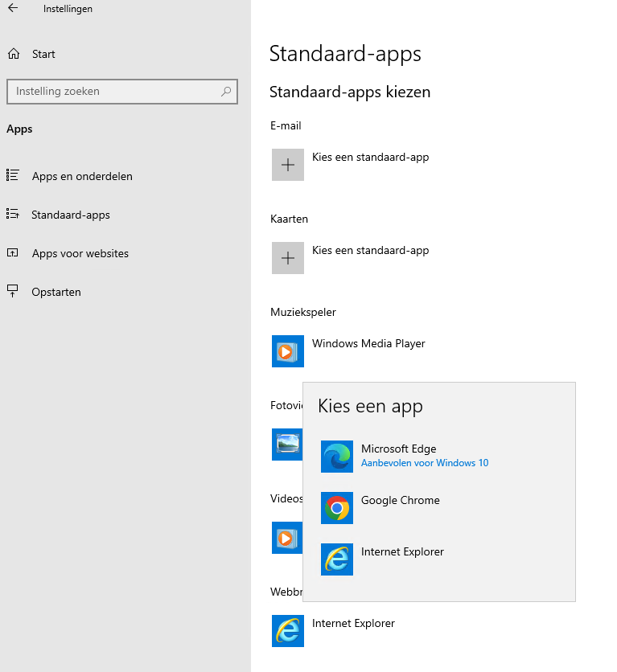Click the Start home icon
Screen dimensions: 617x672
pos(14,54)
